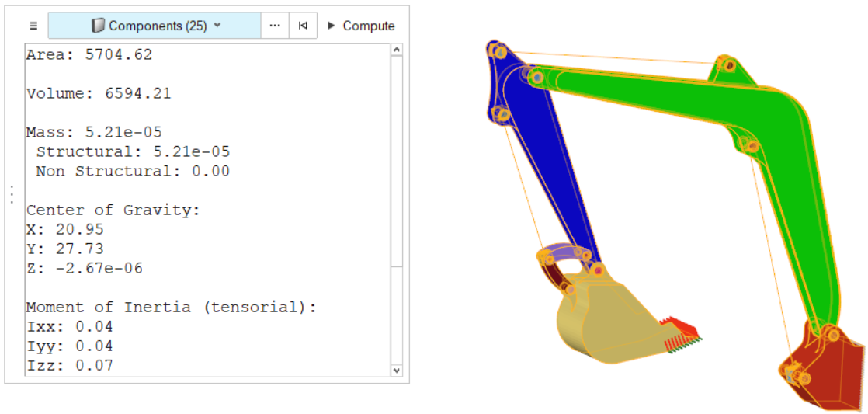Click the components cube icon in the selector
Screen dimensions: 868x414
[x=98, y=26]
